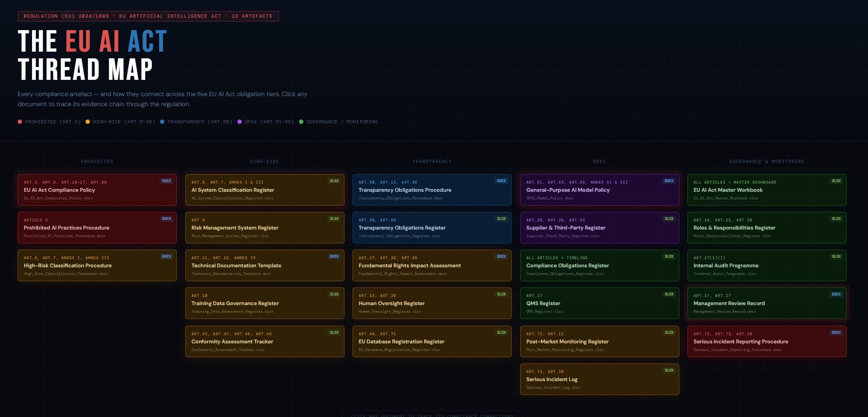Open the QMS Register card
Image resolution: width=868 pixels, height=417 pixels.
600,303
